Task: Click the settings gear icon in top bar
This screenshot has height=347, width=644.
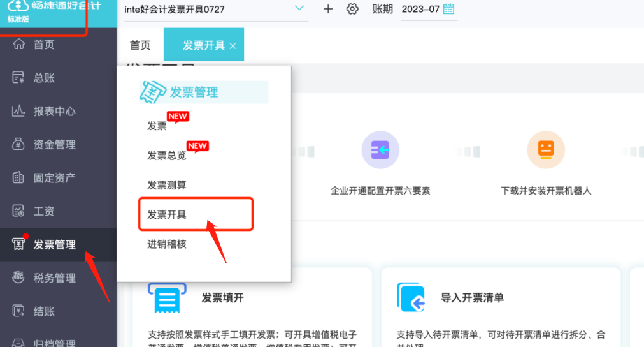Action: coord(352,9)
